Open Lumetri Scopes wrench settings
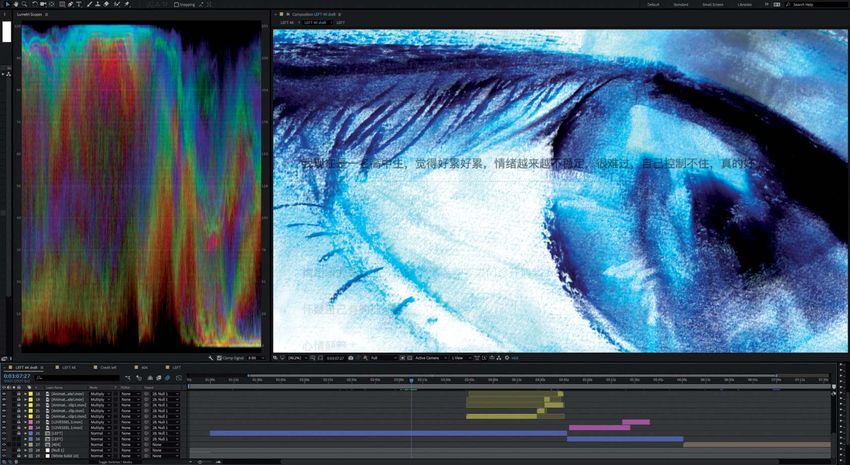The image size is (850, 465). pos(211,358)
